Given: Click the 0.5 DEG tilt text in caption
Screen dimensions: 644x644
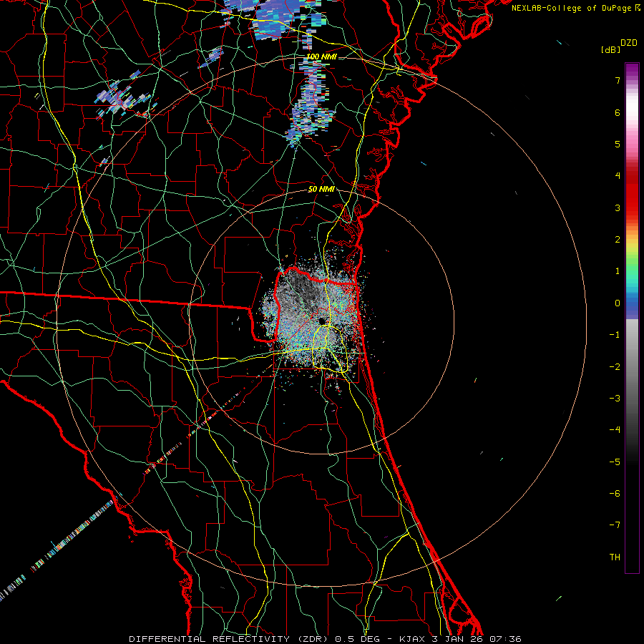Looking at the screenshot, I should pyautogui.click(x=358, y=639).
